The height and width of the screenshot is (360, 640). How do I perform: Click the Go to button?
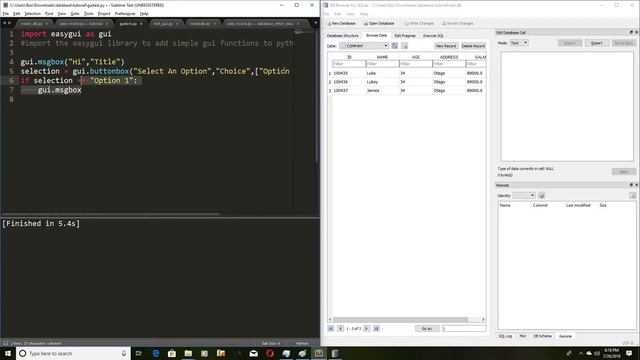[427, 329]
